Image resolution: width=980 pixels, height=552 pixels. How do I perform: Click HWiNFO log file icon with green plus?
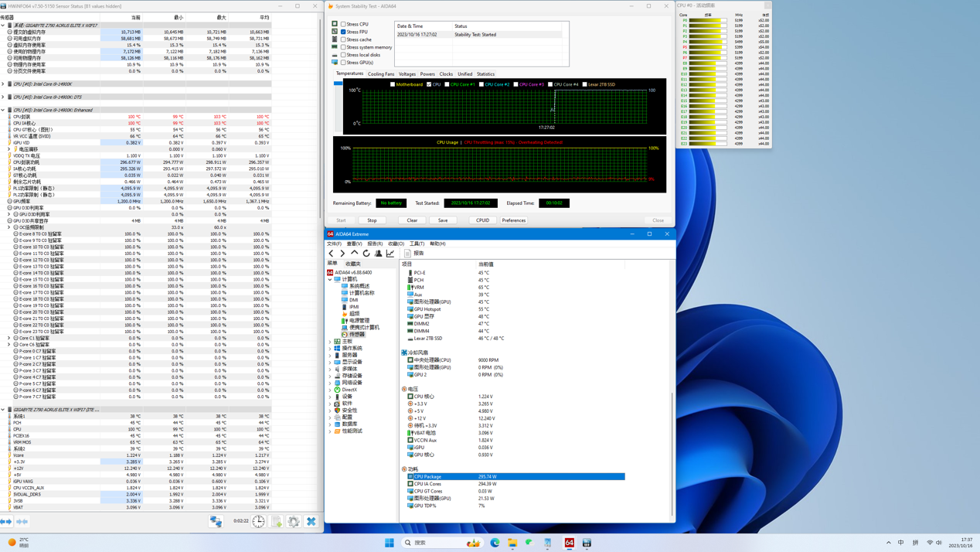click(277, 522)
